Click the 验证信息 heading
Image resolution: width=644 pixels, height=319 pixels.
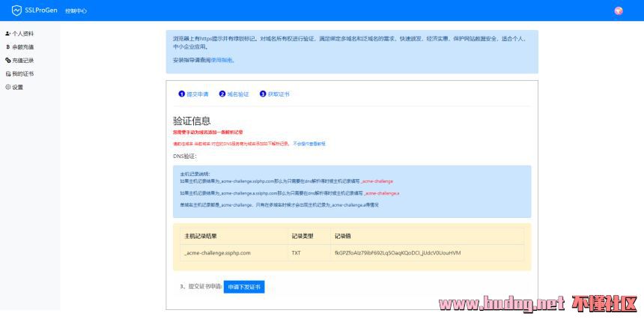(192, 121)
